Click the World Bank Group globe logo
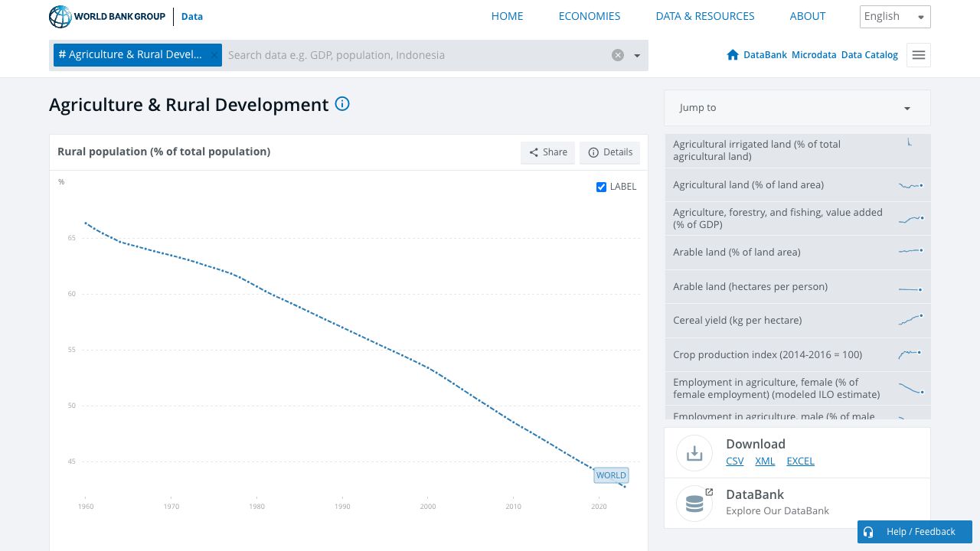This screenshot has width=980, height=551. (60, 17)
